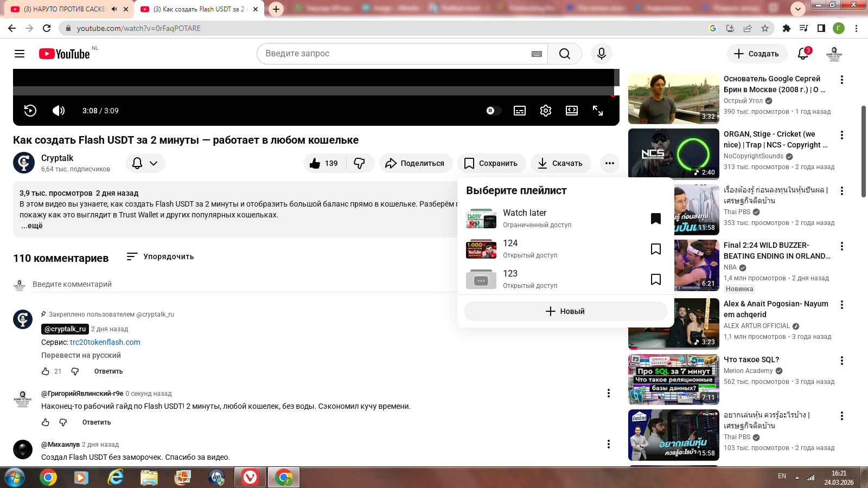Reply to pinned cryptalk_ru comment
Image resolution: width=868 pixels, height=488 pixels.
tap(108, 371)
